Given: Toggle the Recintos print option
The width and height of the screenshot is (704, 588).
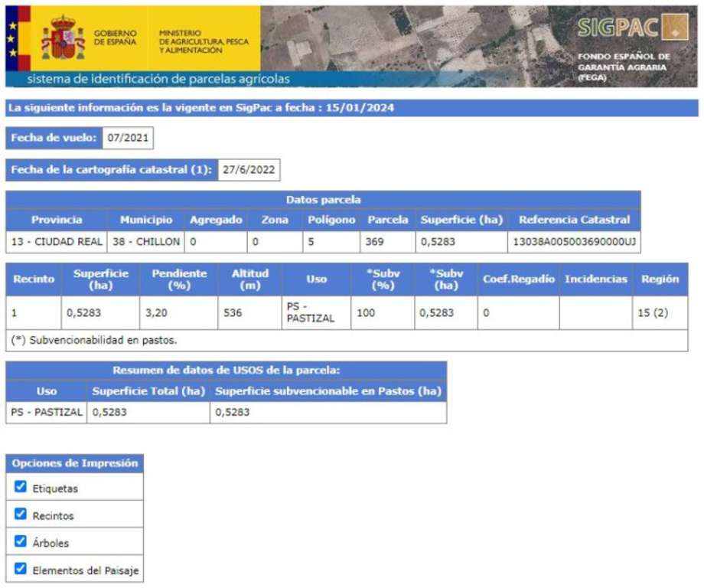Looking at the screenshot, I should (21, 514).
